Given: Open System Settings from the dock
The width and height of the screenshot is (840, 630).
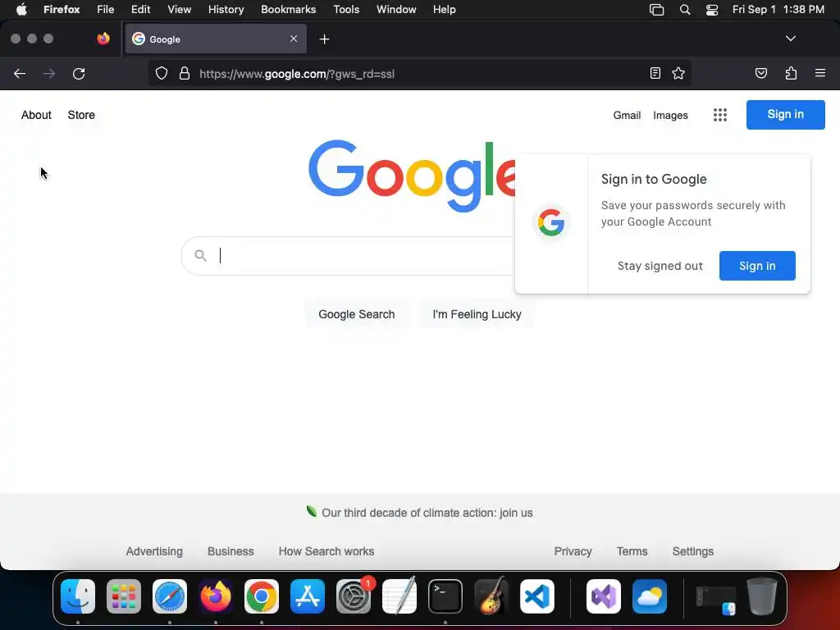Looking at the screenshot, I should (x=354, y=596).
